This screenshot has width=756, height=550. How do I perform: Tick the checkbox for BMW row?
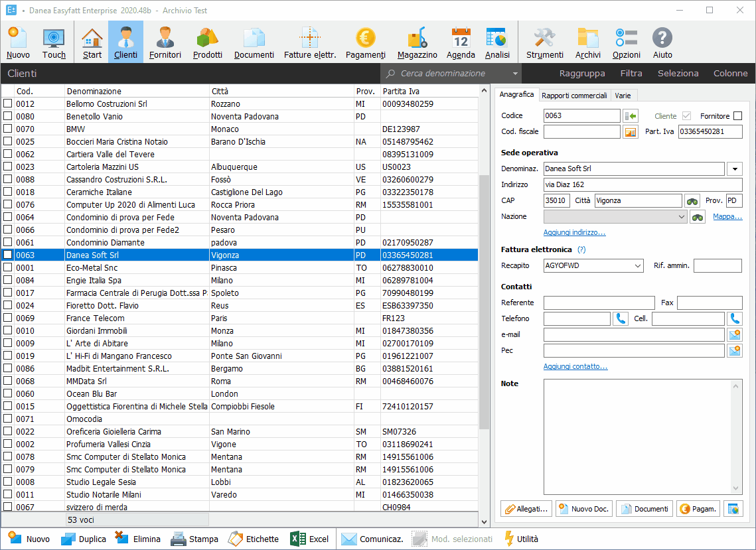8,129
